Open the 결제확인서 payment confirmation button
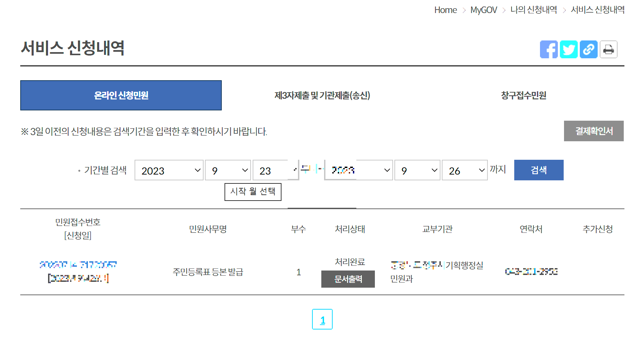 pyautogui.click(x=594, y=131)
